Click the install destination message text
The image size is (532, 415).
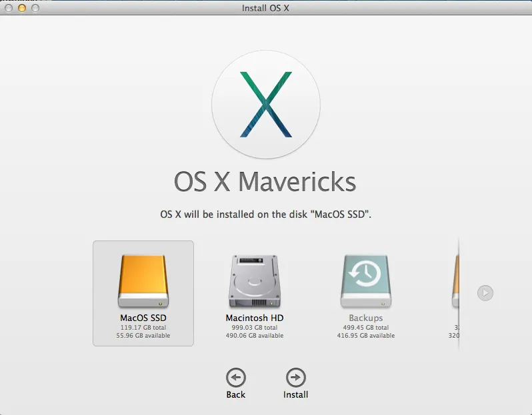pyautogui.click(x=265, y=214)
